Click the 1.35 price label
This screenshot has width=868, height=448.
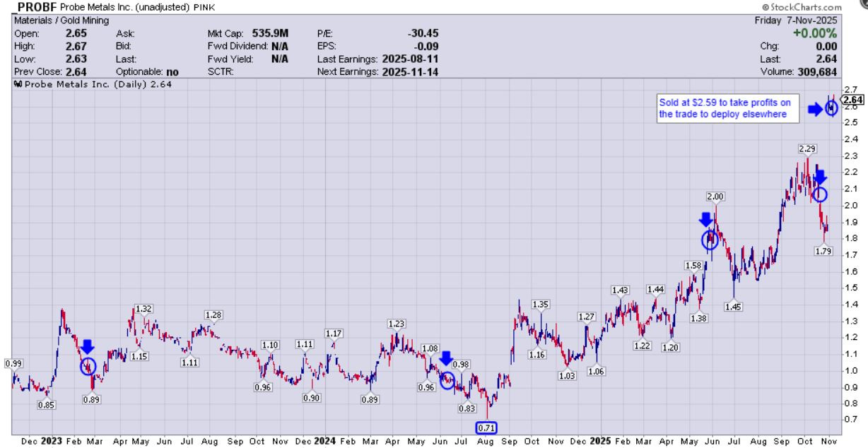[x=541, y=304]
